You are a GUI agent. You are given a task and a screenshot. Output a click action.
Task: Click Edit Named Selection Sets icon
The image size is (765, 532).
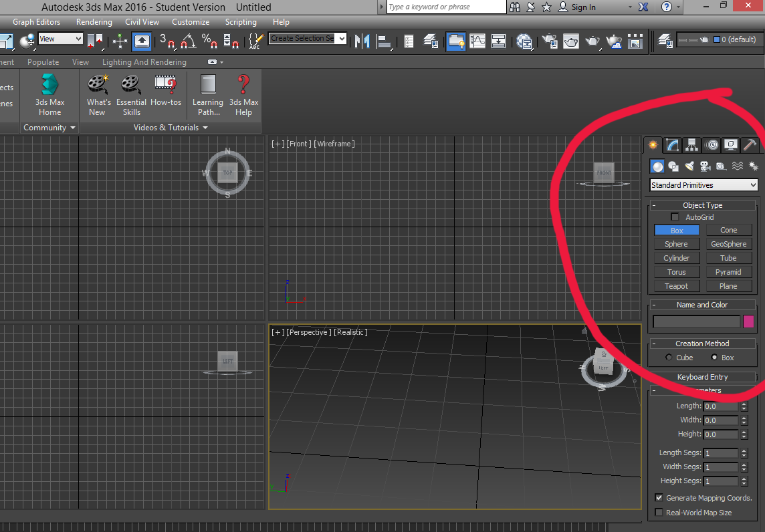click(255, 41)
